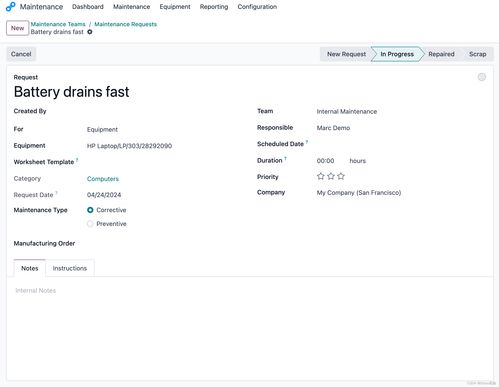
Task: Click the Maintenance app logo icon
Action: (11, 7)
